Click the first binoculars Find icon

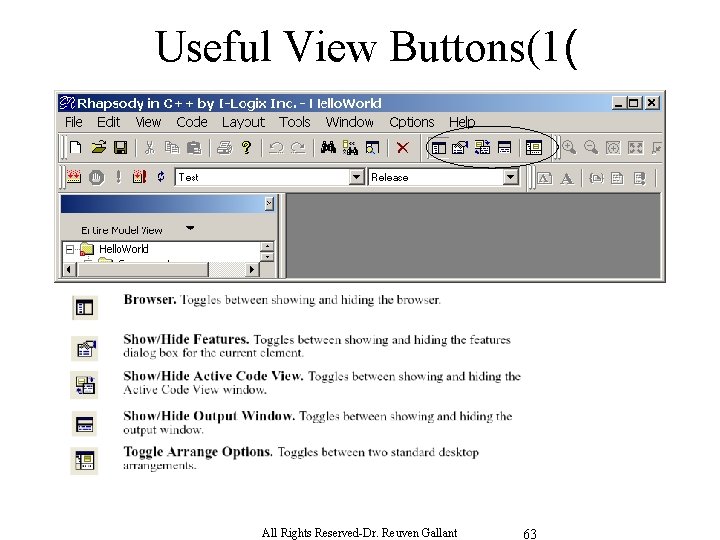pyautogui.click(x=328, y=147)
